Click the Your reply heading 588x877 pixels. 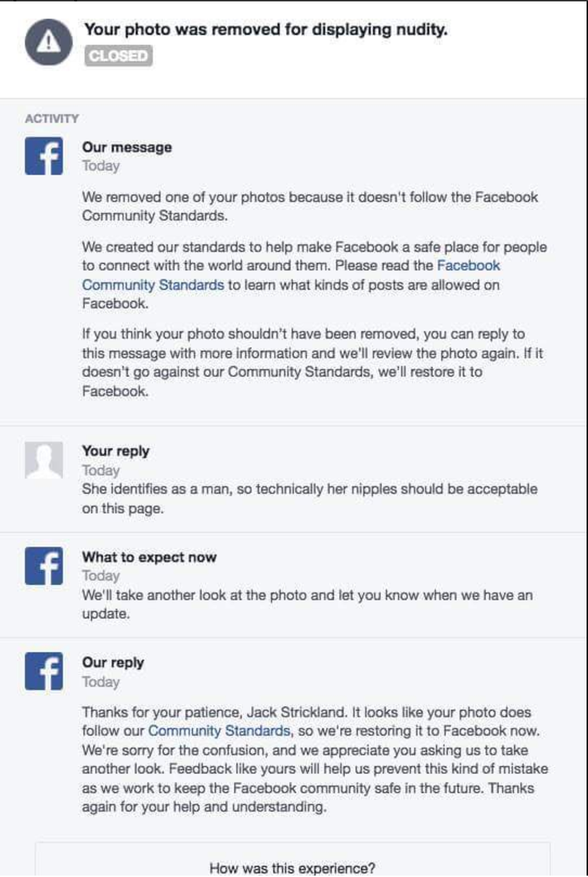[x=116, y=451]
